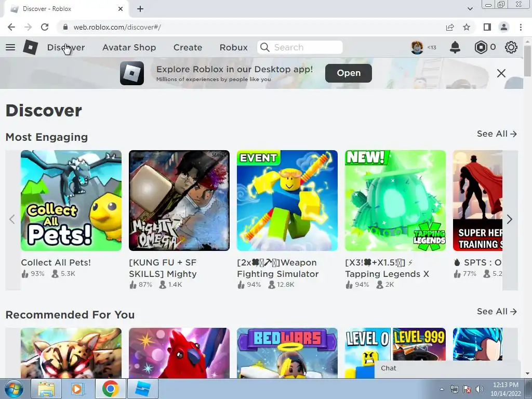Image resolution: width=532 pixels, height=399 pixels.
Task: Open the Windows Start menu
Action: [14, 389]
